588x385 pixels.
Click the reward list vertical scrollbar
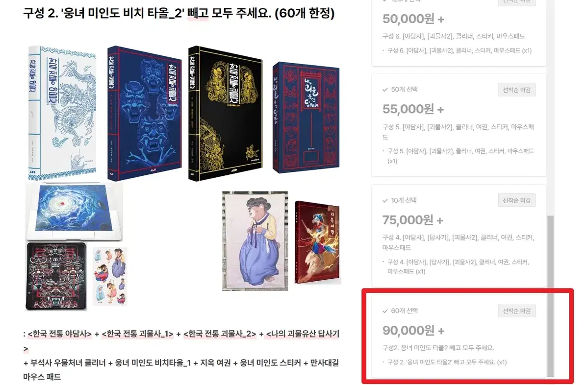[550, 296]
